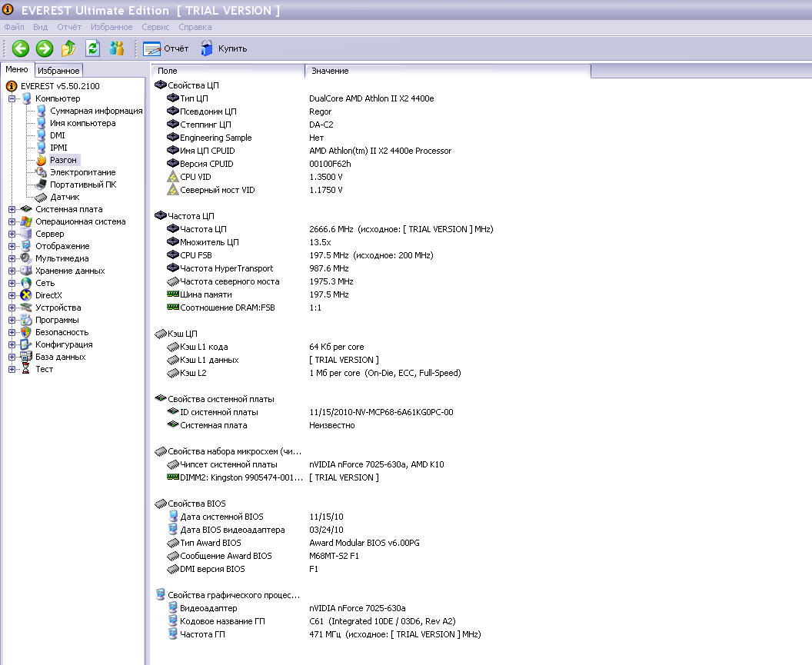Expand the Операционная система tree node
This screenshot has height=665, width=812.
pyautogui.click(x=12, y=221)
